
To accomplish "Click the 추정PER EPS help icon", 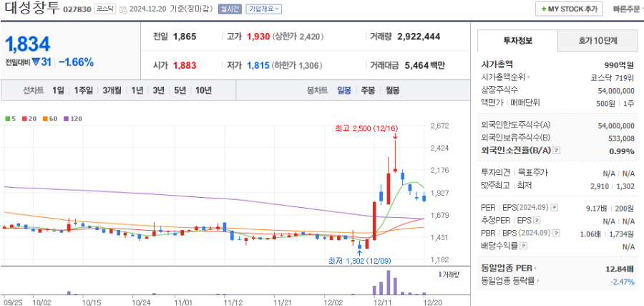I will (x=537, y=221).
